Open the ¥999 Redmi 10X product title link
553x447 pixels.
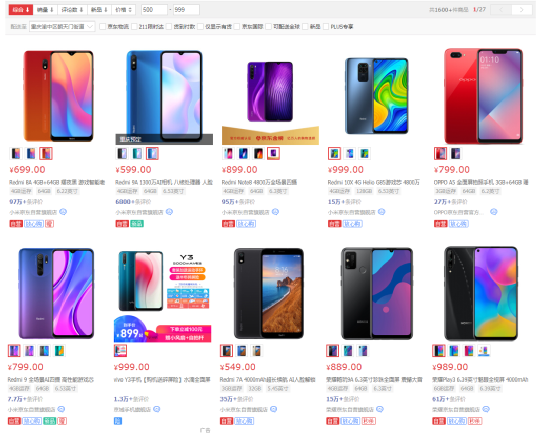coord(373,182)
